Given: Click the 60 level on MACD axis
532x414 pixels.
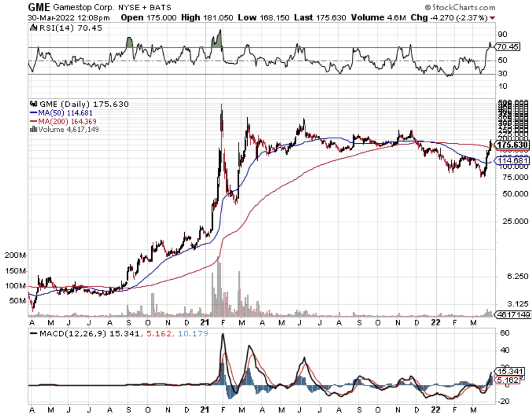Looking at the screenshot, I should pyautogui.click(x=505, y=333).
